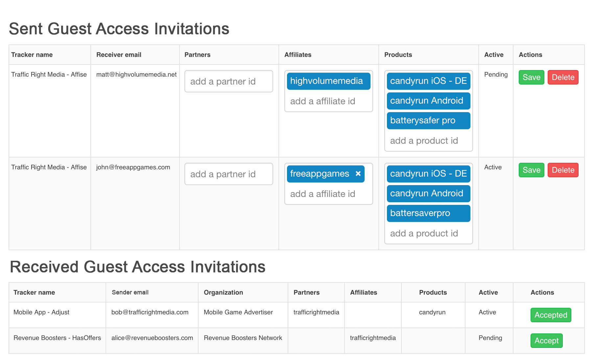Click the bob@trafficrightmedia.com sender email

click(x=150, y=312)
